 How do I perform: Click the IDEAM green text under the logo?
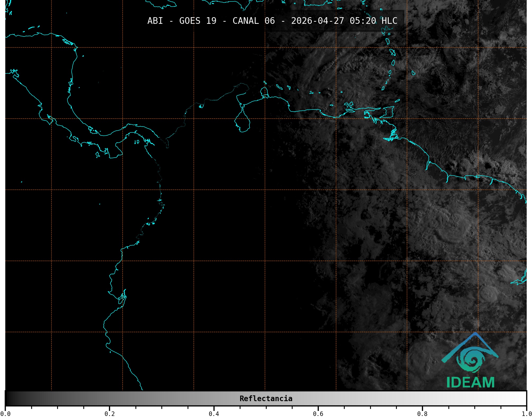tap(470, 382)
